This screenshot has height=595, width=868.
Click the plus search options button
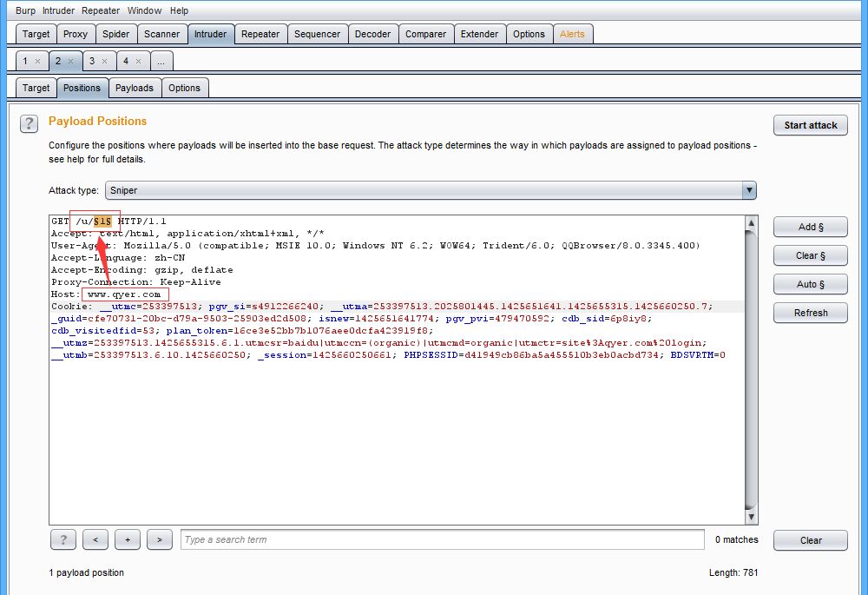click(x=128, y=539)
